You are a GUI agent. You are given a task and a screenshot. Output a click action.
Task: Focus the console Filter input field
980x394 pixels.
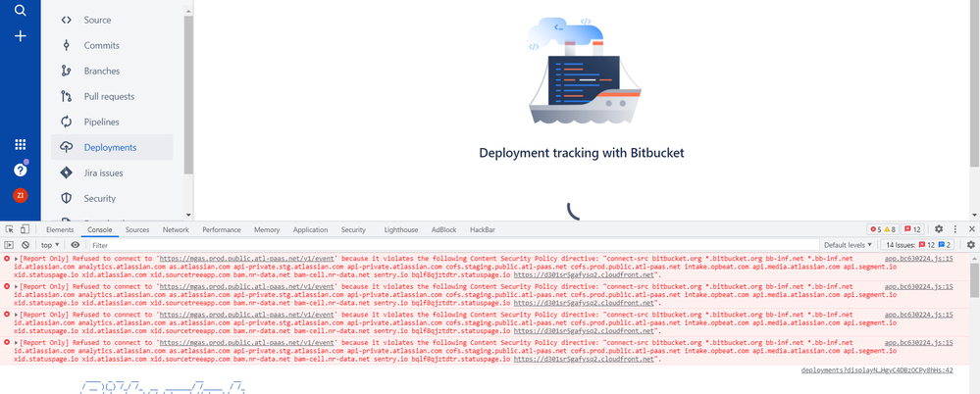(454, 245)
